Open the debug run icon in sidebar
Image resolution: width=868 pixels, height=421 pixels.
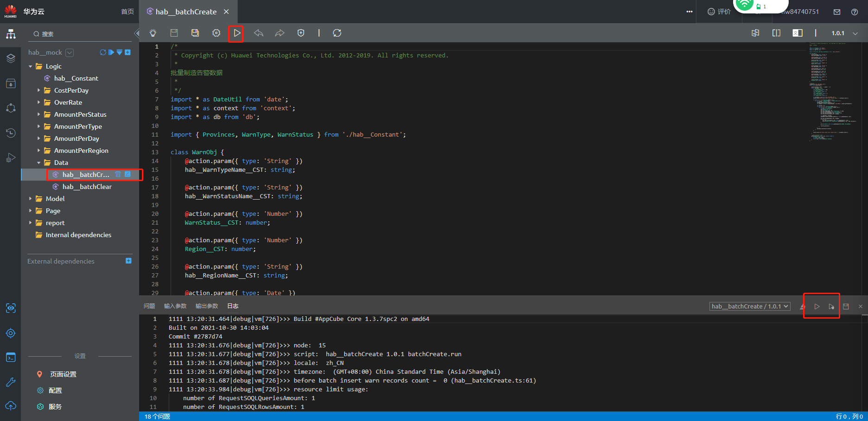point(11,157)
